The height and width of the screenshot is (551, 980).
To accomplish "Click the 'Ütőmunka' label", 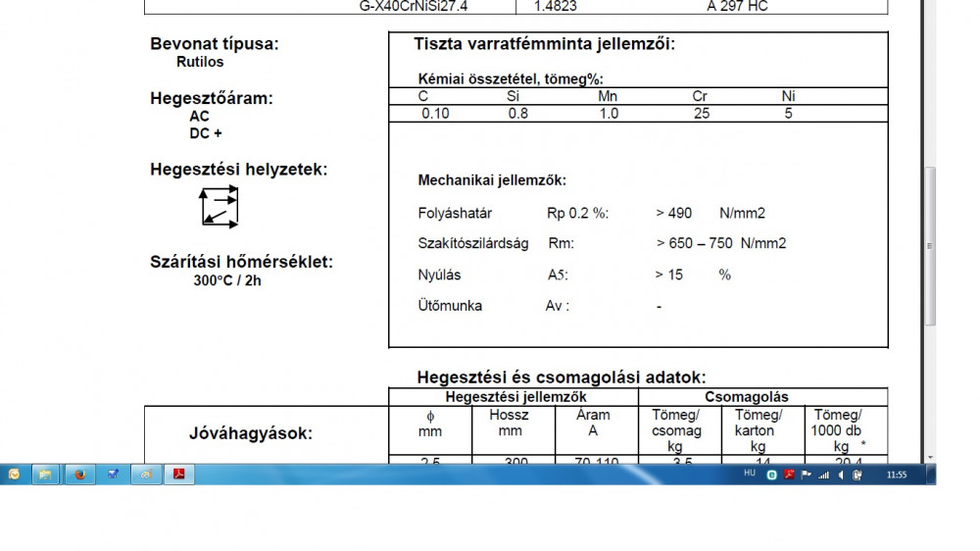I will coord(450,306).
